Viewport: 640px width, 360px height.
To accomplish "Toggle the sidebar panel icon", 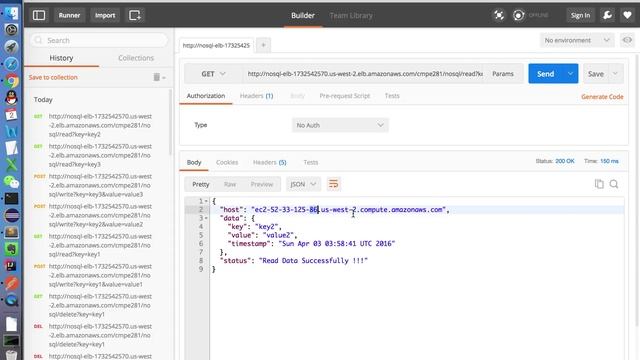I will point(39,16).
